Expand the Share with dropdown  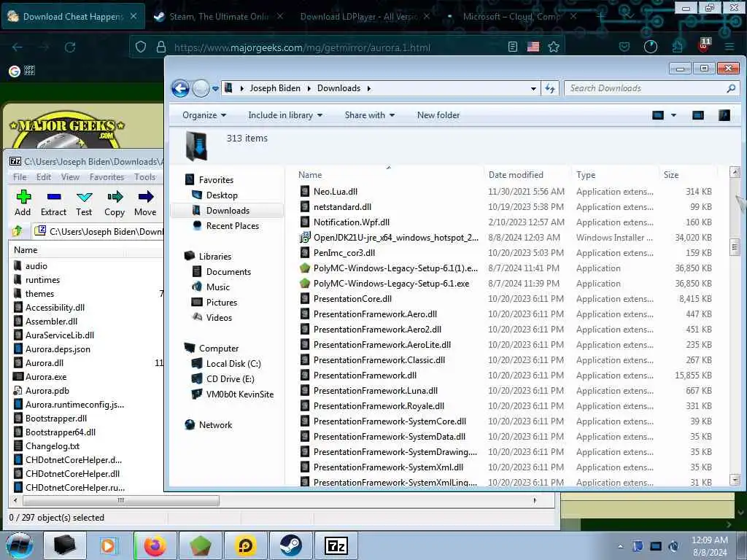point(370,115)
